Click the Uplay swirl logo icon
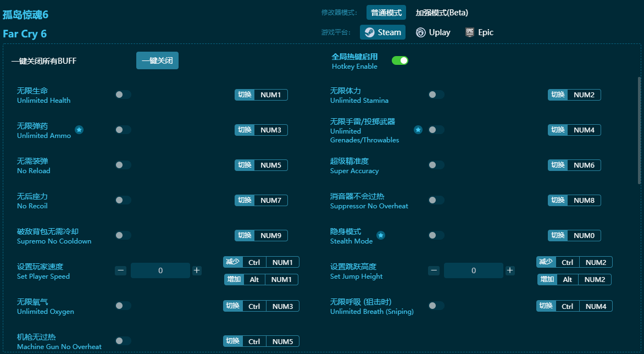Viewport: 644px width, 354px height. point(420,32)
